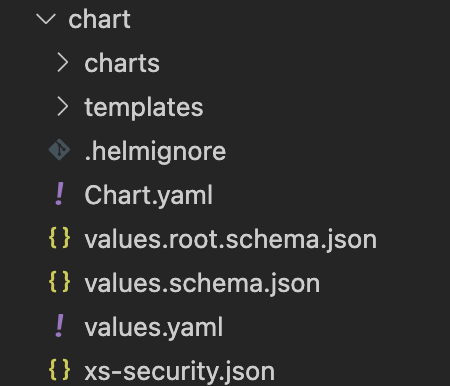The width and height of the screenshot is (450, 386).
Task: Click the git icon beside .helmignore
Action: (x=59, y=150)
